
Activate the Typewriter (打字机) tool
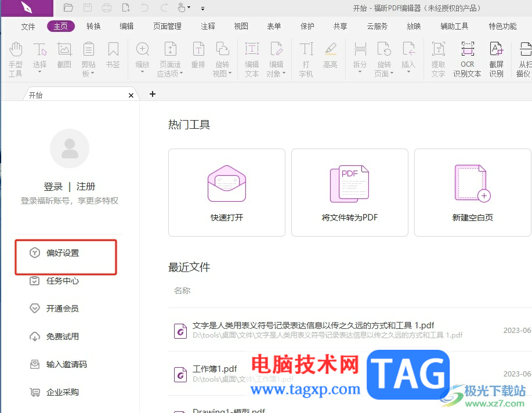306,59
